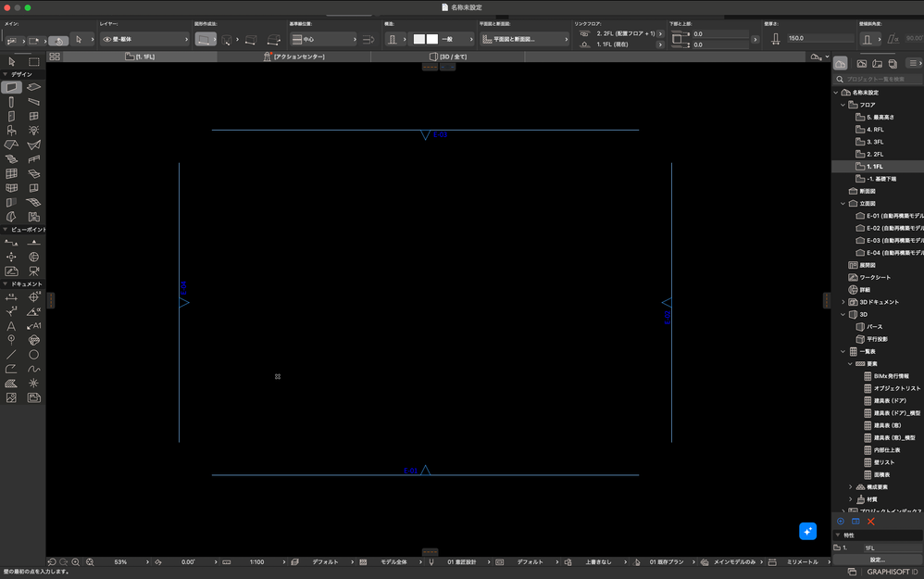The image size is (924, 579).
Task: Collapse the デザイン toolbox section
Action: (x=6, y=74)
